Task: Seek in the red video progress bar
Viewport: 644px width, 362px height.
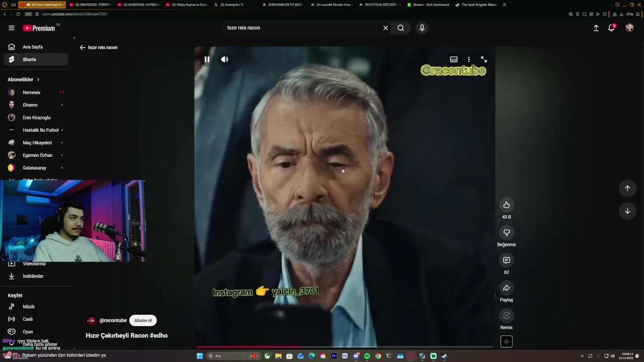Action: 345,346
